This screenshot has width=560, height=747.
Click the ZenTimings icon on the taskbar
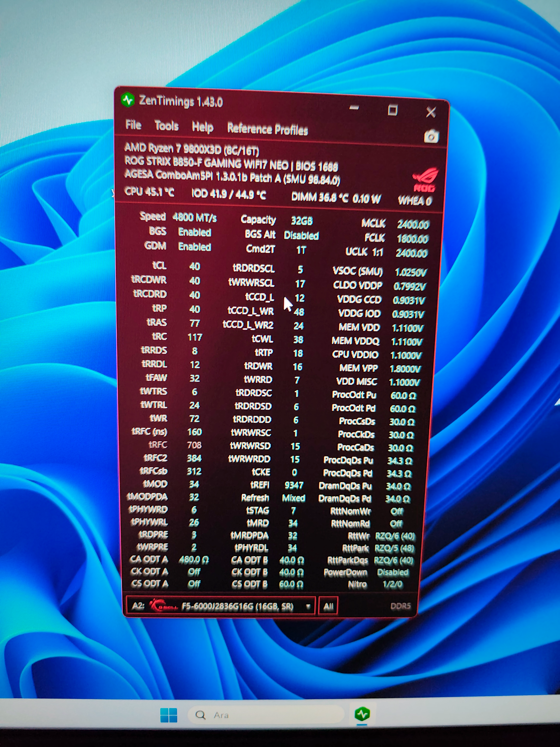coord(362,713)
